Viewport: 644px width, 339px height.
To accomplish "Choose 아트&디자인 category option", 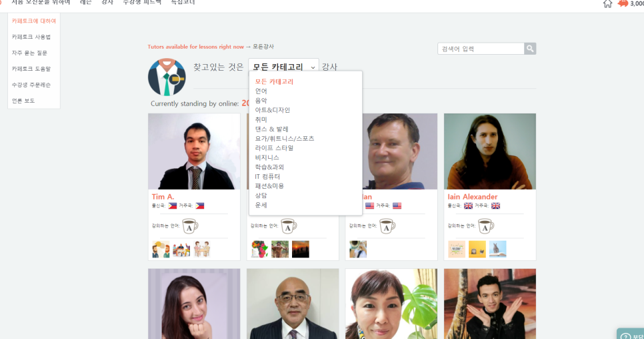I will tap(272, 109).
